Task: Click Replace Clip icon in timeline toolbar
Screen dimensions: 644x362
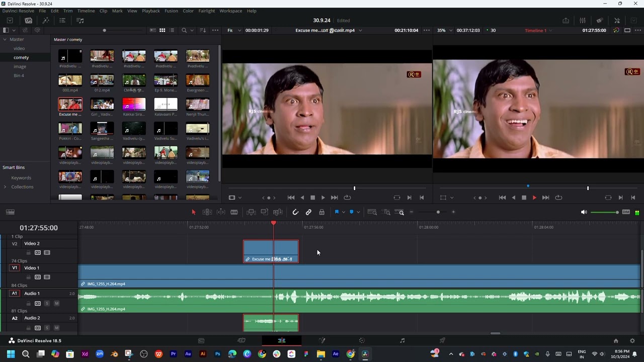Action: (278, 212)
